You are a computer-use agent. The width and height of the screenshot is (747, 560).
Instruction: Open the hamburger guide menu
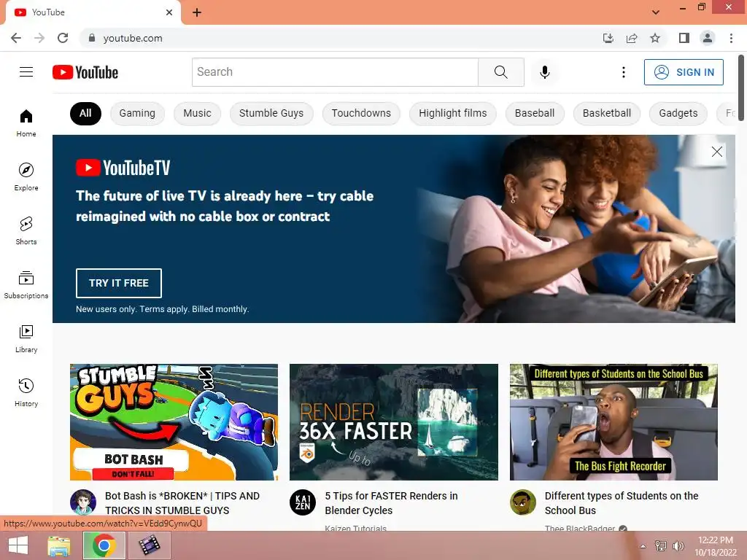tap(26, 72)
